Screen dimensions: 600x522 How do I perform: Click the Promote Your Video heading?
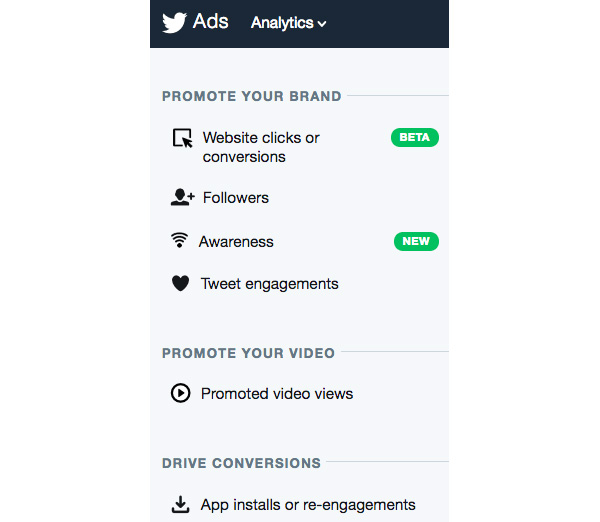(x=248, y=353)
